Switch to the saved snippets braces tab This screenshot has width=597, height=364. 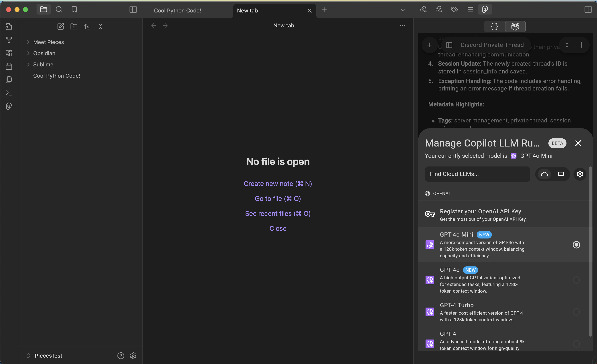click(494, 26)
